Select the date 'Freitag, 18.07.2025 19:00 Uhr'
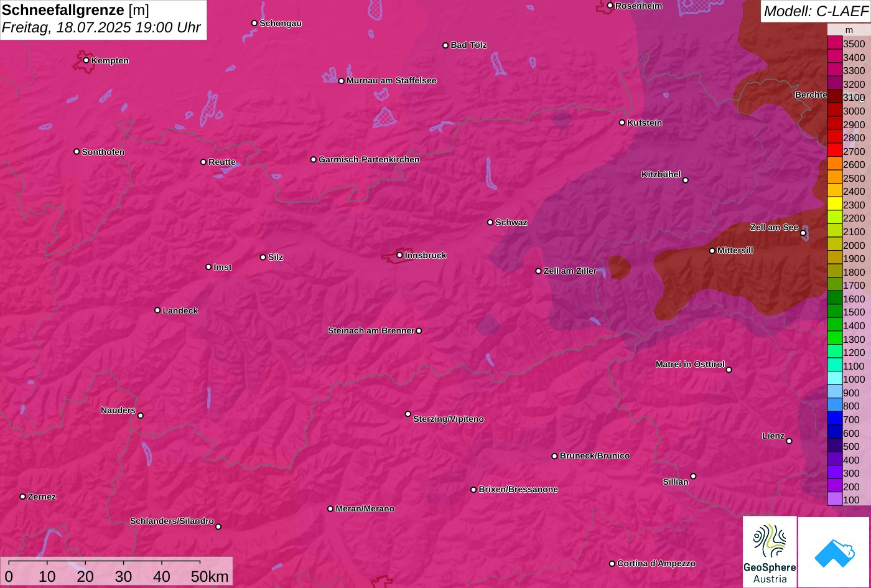 [101, 28]
